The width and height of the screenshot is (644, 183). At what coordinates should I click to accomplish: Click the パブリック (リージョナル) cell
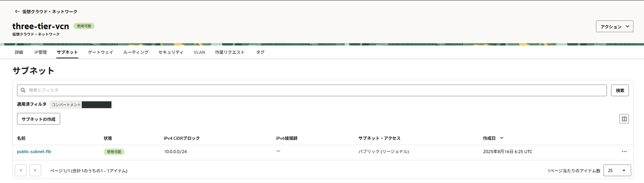pyautogui.click(x=384, y=152)
